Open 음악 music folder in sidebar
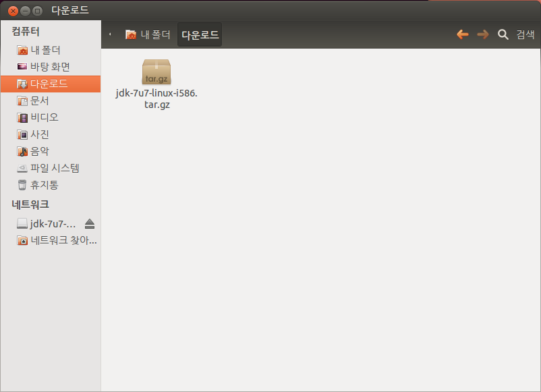 [39, 151]
